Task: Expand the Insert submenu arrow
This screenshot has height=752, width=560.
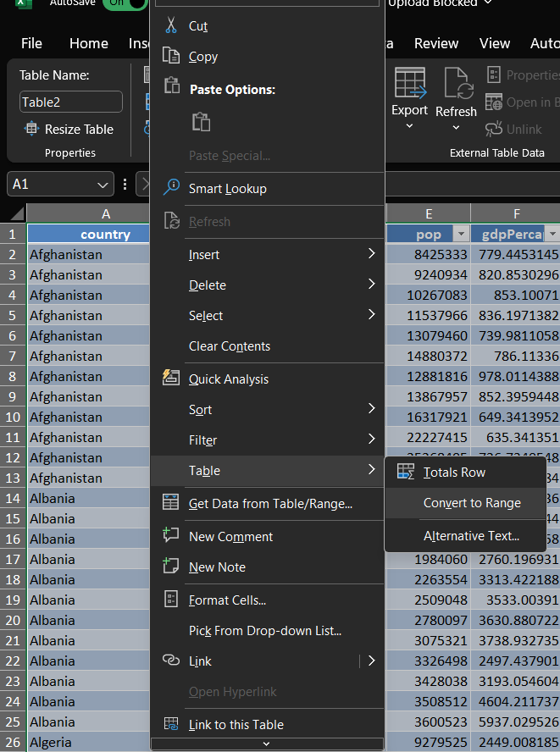Action: click(x=371, y=254)
